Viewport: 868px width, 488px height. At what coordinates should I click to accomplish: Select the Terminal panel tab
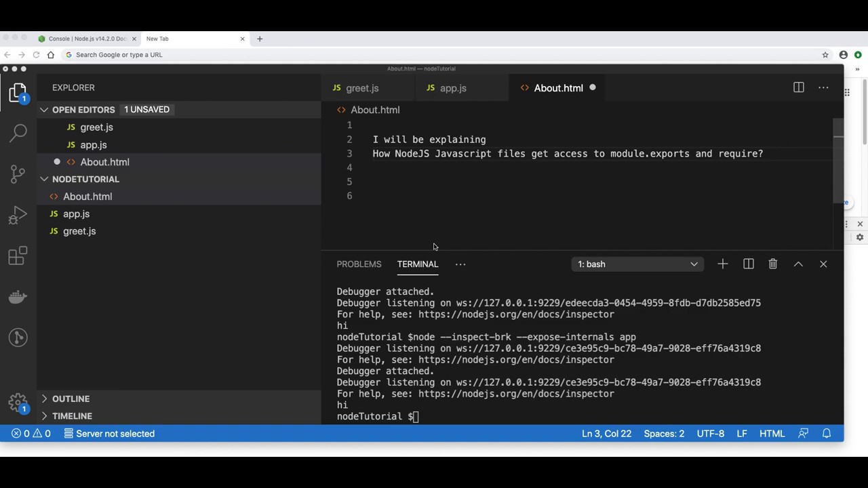coord(418,264)
